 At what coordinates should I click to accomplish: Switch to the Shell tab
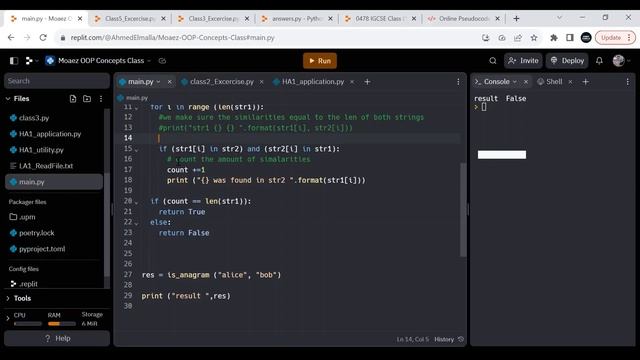click(x=550, y=82)
